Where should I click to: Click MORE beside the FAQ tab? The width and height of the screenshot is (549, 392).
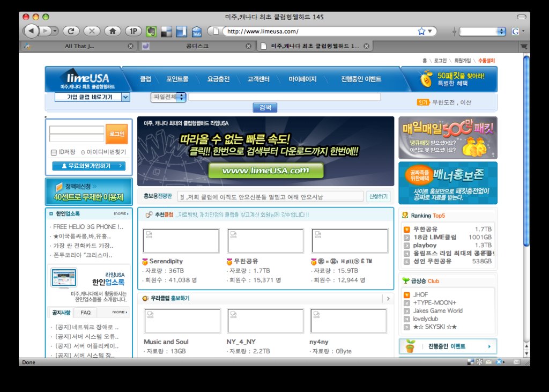tap(120, 312)
